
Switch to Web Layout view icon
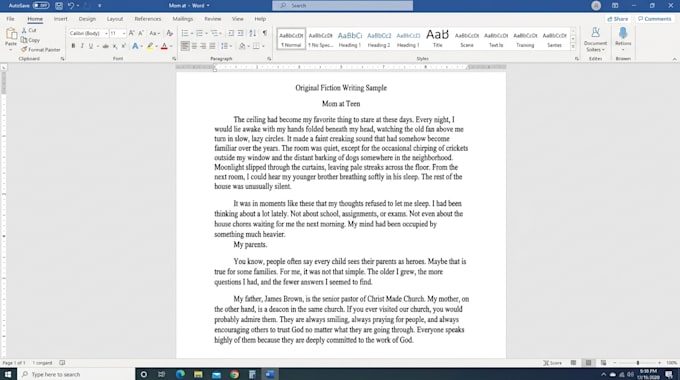tap(603, 363)
